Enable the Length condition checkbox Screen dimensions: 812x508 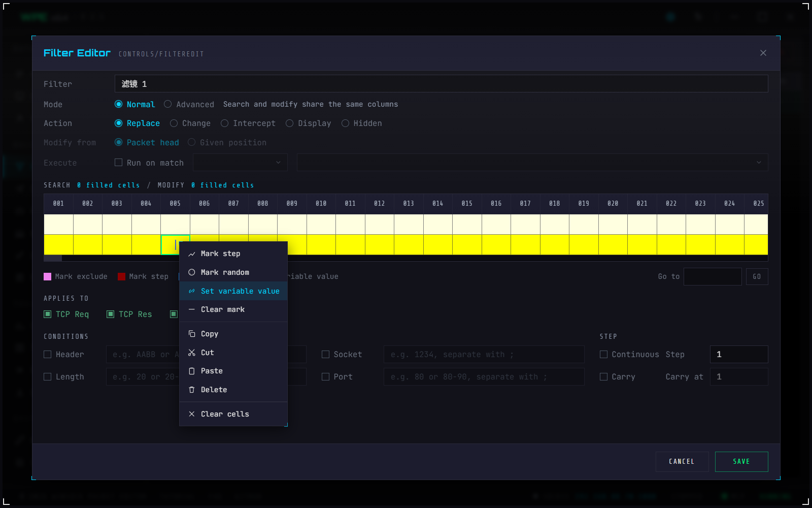coord(47,377)
